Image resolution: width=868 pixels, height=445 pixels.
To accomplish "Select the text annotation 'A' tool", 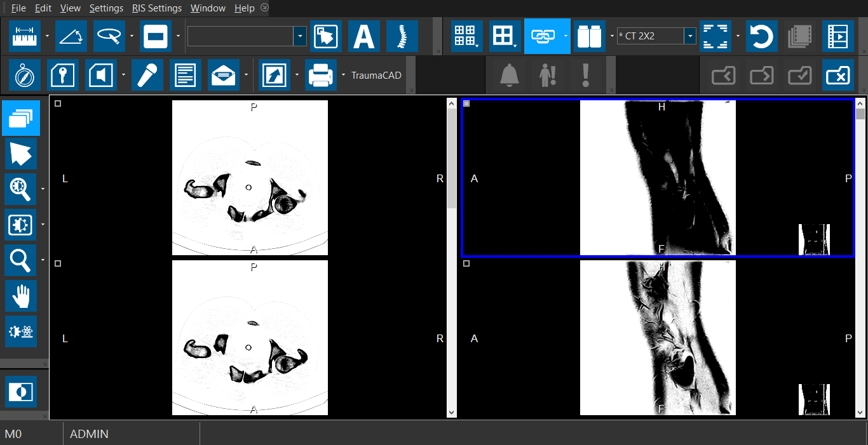I will (x=363, y=36).
